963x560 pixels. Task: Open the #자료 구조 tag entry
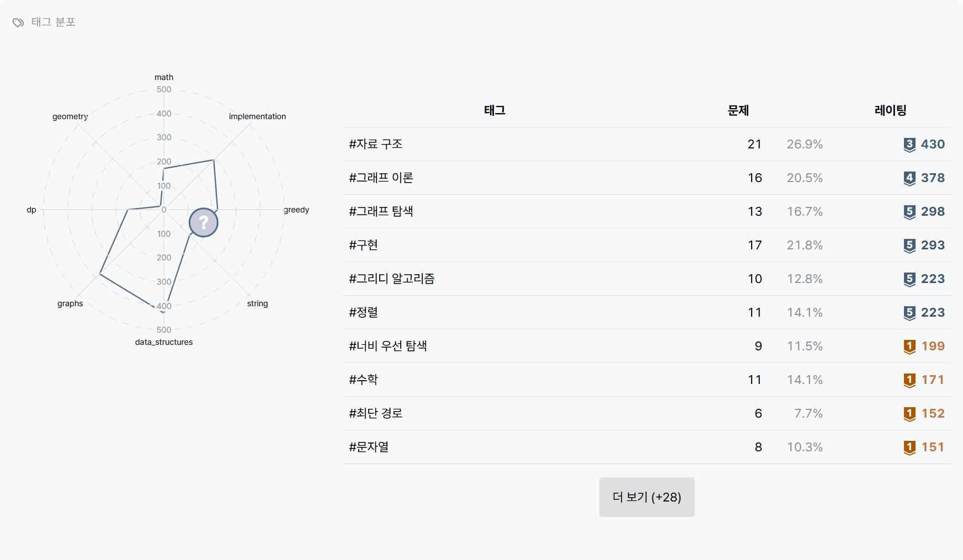point(375,144)
